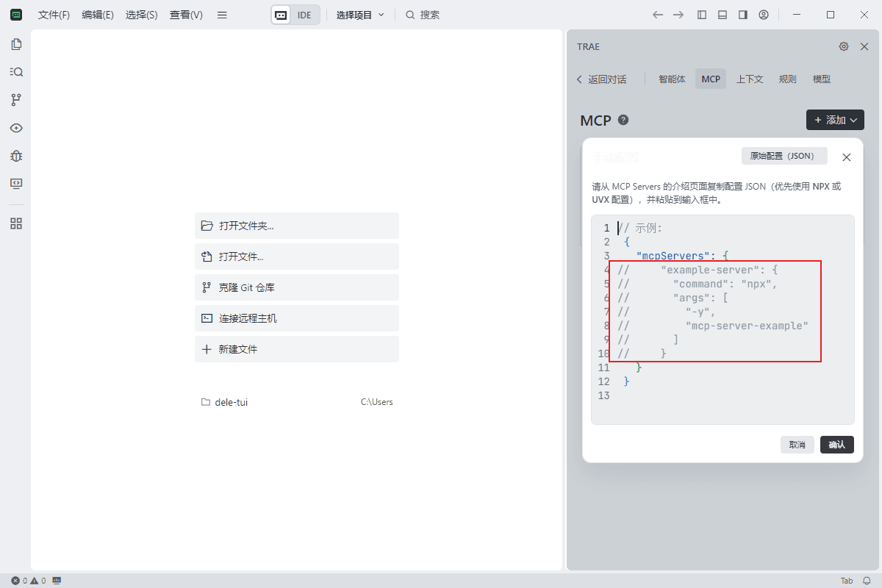Image resolution: width=882 pixels, height=588 pixels.
Task: Toggle the primary sidebar layout icon
Action: (x=702, y=15)
